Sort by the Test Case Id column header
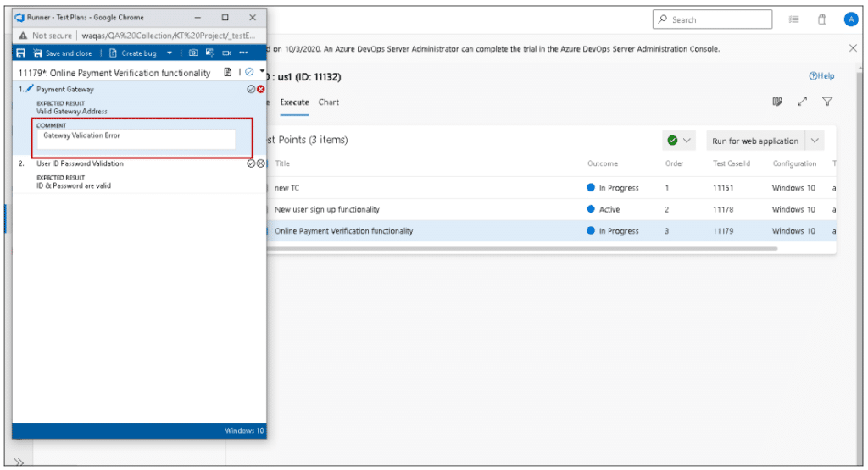 coord(732,163)
